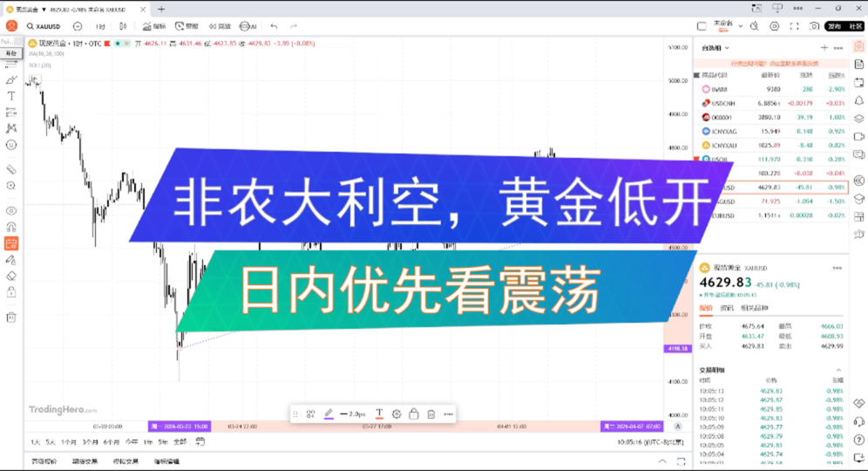Image resolution: width=868 pixels, height=471 pixels.
Task: Toggle lock all drawings padlock
Action: pyautogui.click(x=11, y=292)
